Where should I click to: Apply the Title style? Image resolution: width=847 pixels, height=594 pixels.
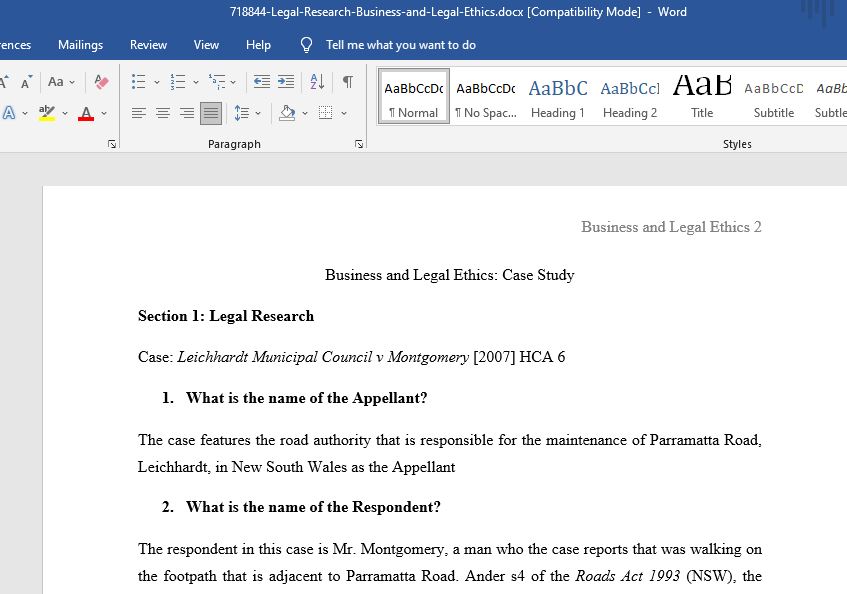point(702,97)
